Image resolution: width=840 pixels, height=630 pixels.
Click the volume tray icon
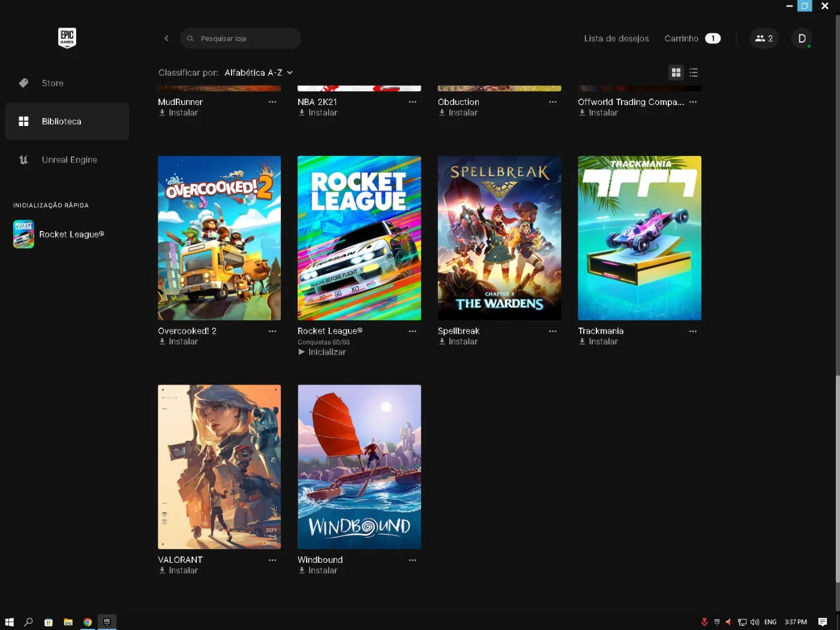(755, 622)
